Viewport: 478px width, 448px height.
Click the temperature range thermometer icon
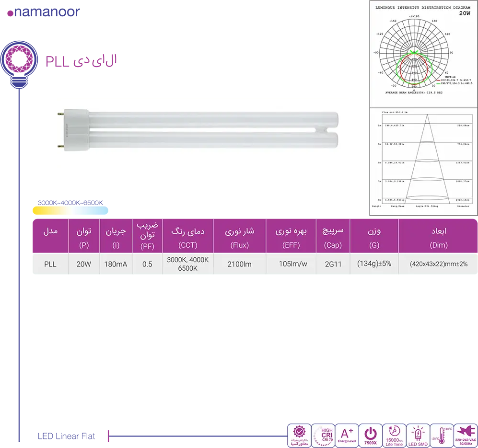point(442,436)
